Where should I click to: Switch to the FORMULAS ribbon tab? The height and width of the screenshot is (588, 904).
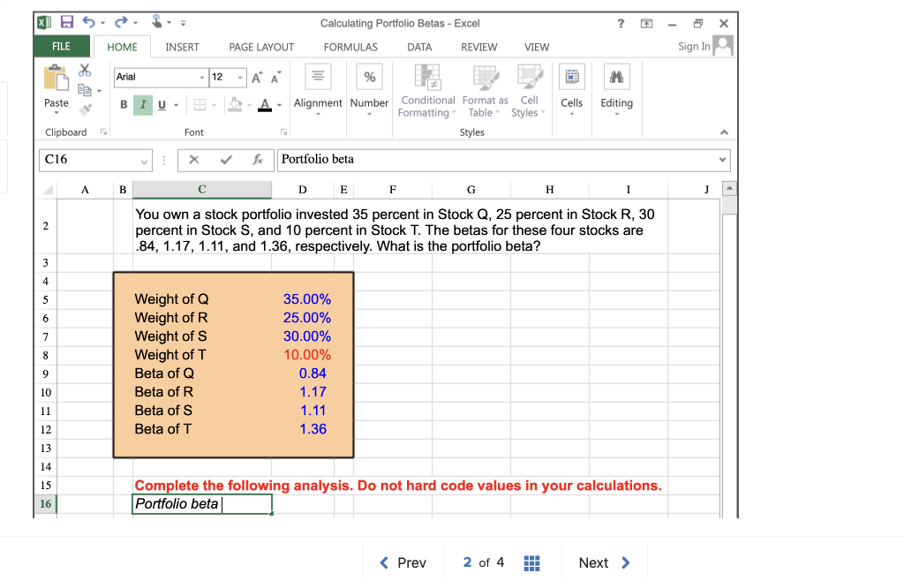[x=350, y=48]
